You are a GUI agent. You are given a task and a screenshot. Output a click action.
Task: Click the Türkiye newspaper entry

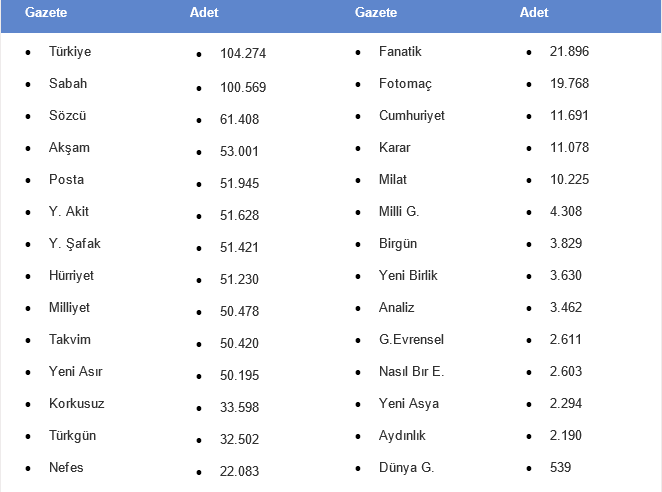(70, 51)
